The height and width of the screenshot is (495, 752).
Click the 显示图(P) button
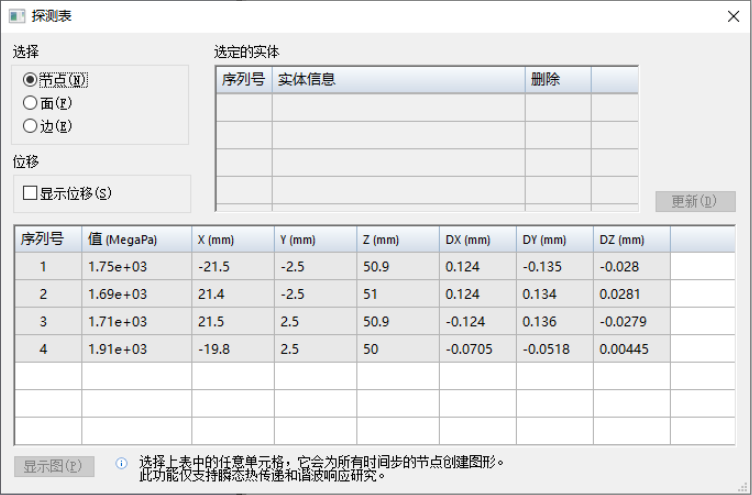(54, 466)
